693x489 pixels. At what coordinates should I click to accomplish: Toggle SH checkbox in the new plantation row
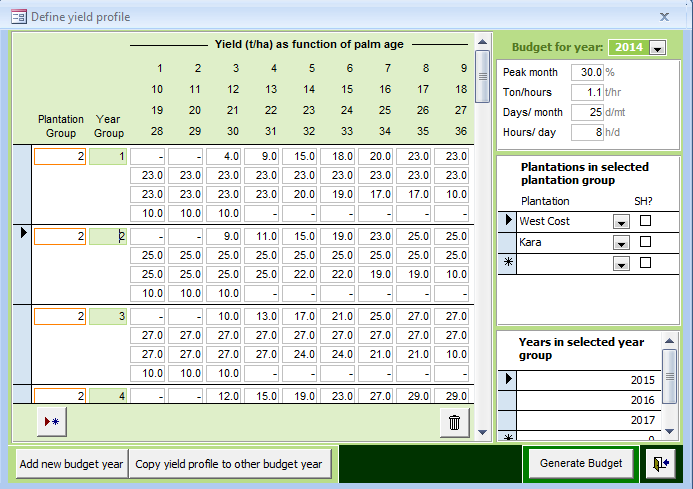click(645, 263)
